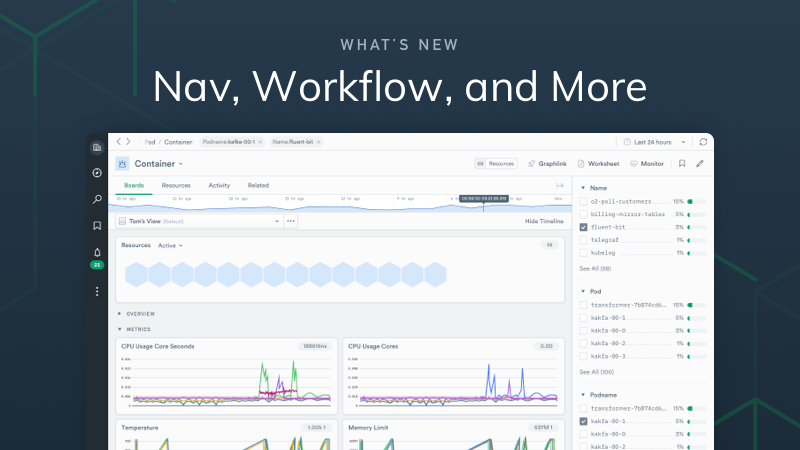Click the Temperature card title
Viewport: 800px width, 450px height.
click(140, 428)
